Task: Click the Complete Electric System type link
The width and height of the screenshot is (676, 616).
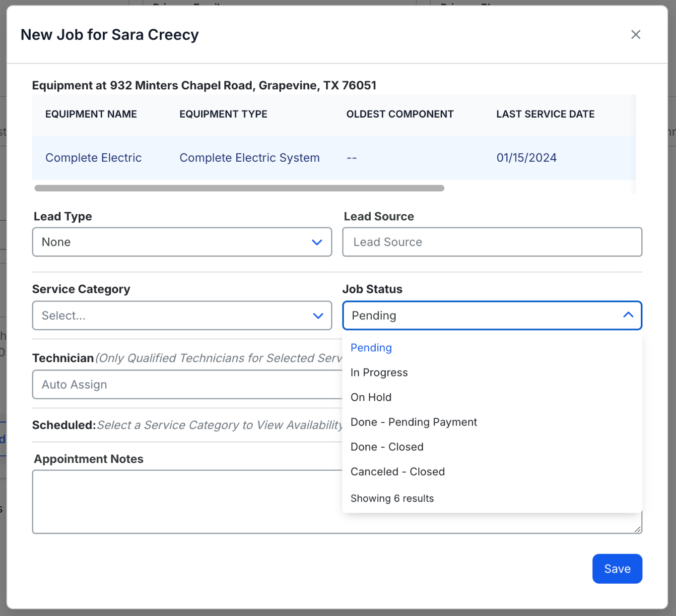Action: coord(249,158)
